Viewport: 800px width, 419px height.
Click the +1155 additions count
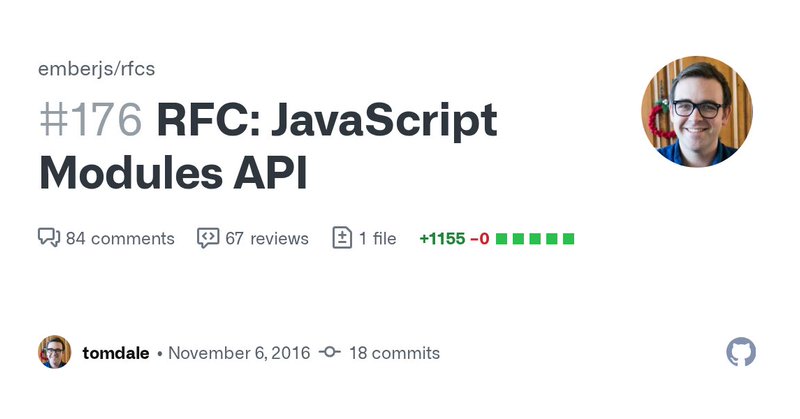point(442,238)
